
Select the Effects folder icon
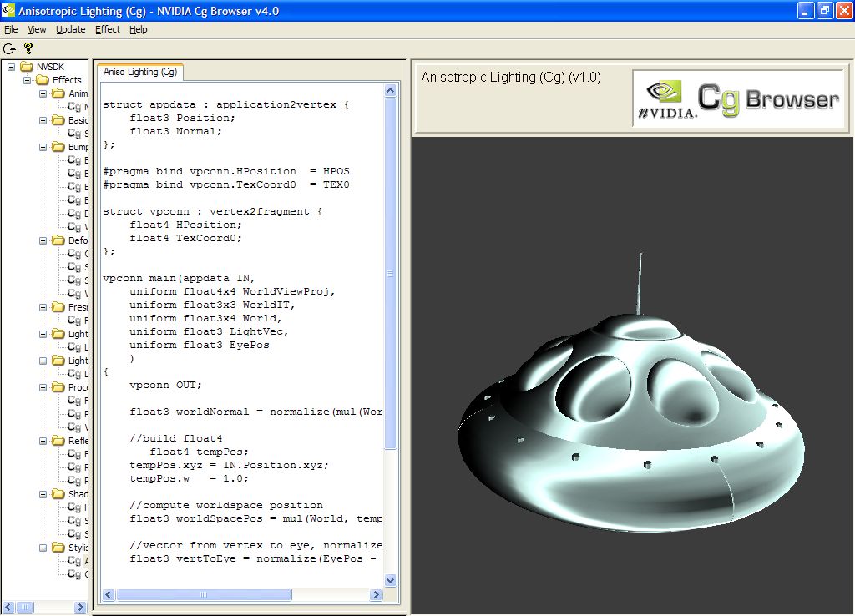pyautogui.click(x=43, y=80)
